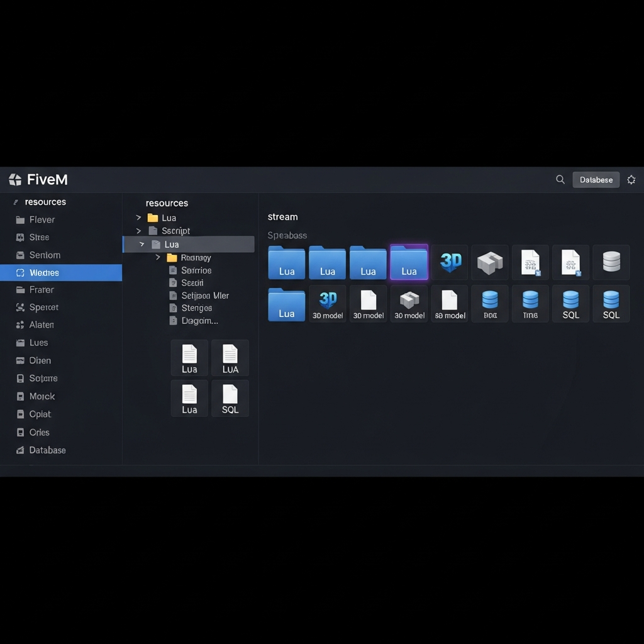This screenshot has width=644, height=644.
Task: Open the uppercase LUA file tile
Action: 230,358
